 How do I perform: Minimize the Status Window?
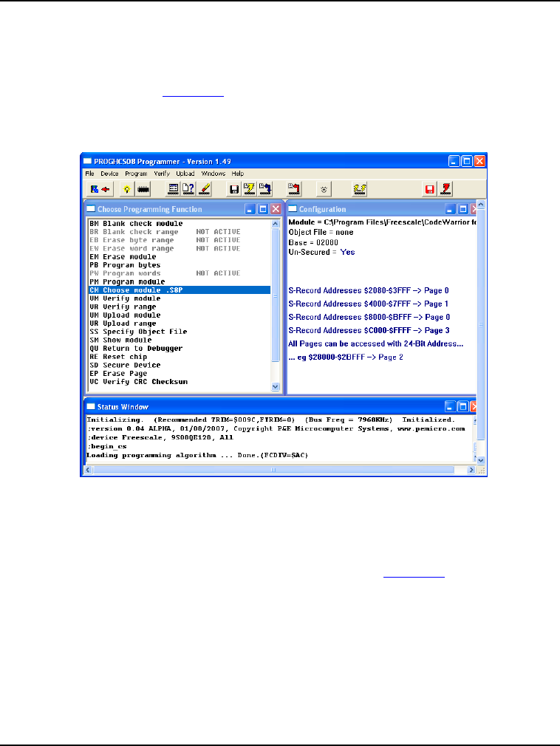(450, 406)
